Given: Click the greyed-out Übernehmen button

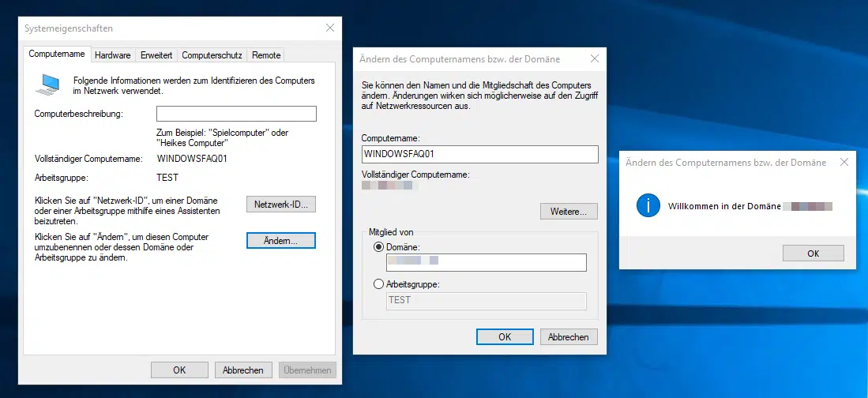Looking at the screenshot, I should tap(307, 370).
